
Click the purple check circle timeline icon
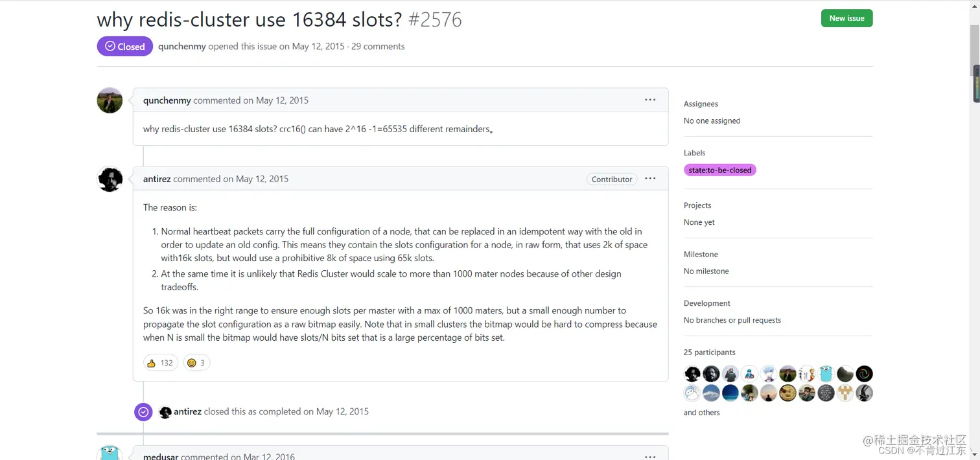coord(143,412)
